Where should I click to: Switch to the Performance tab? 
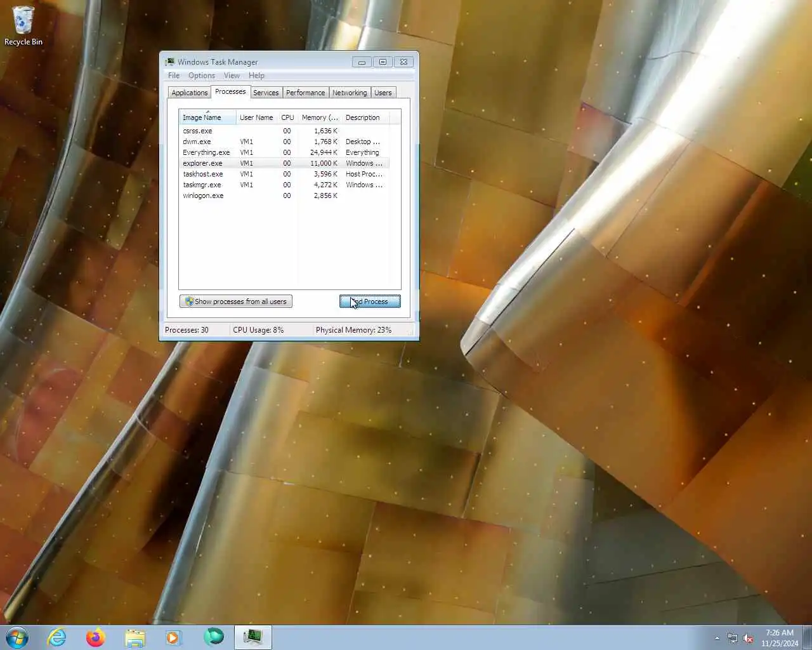pyautogui.click(x=305, y=93)
